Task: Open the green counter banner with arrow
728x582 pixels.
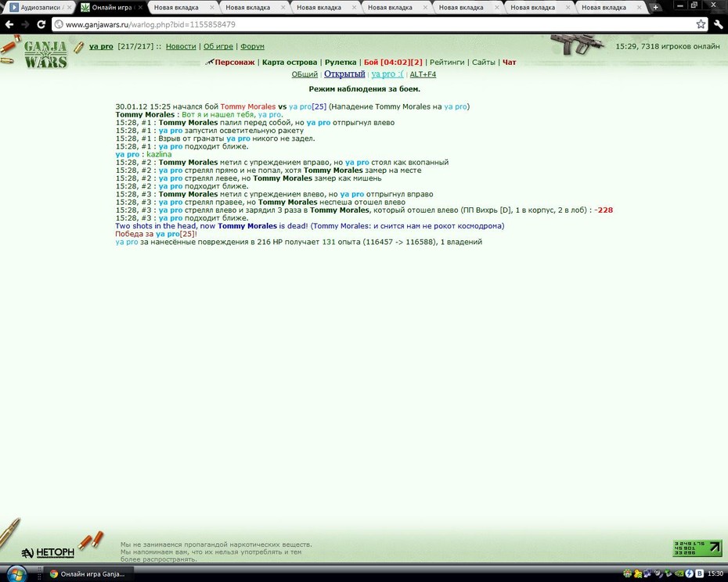Action: [697, 548]
